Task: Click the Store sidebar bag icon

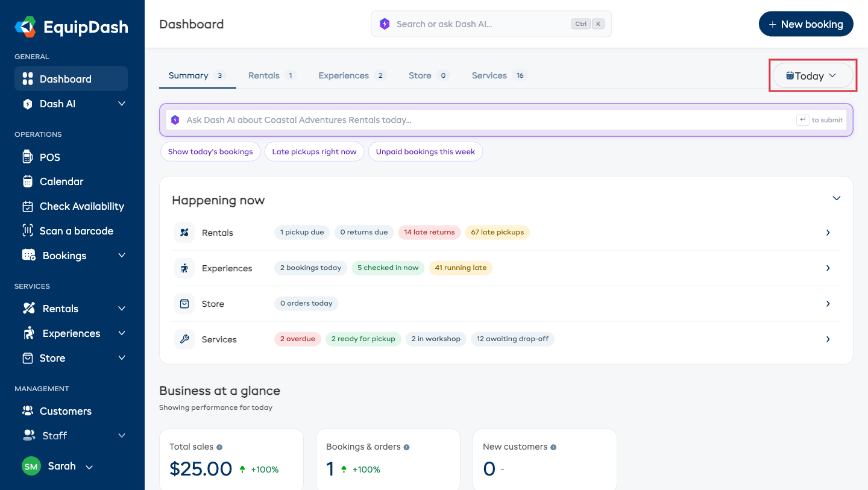Action: (27, 358)
